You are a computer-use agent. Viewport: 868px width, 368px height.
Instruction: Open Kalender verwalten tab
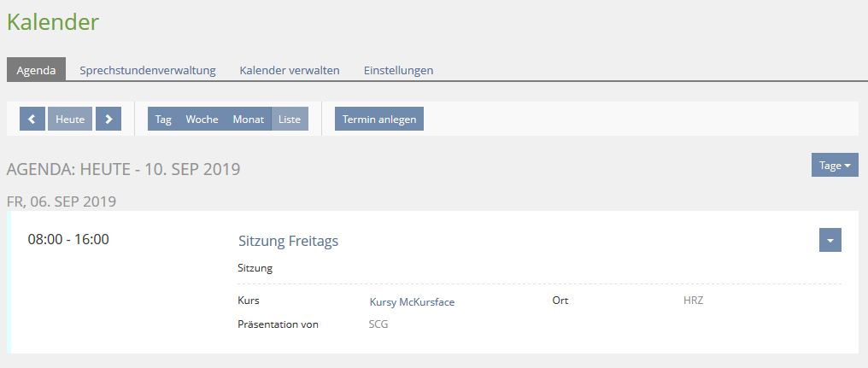290,70
